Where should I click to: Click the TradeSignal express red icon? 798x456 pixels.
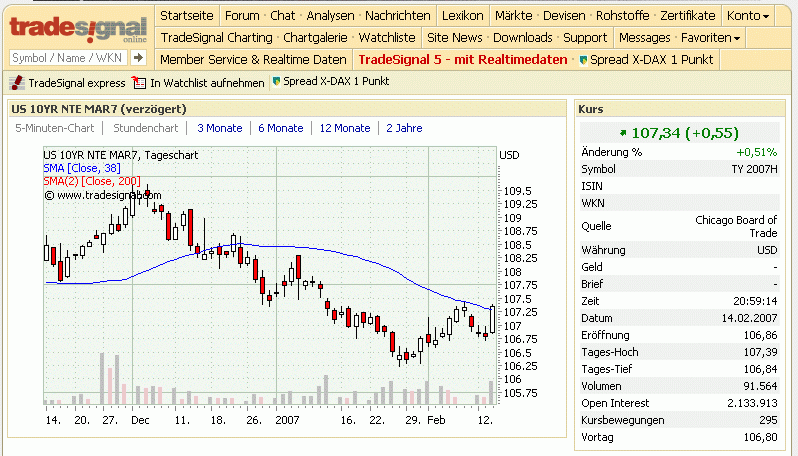coord(17,82)
